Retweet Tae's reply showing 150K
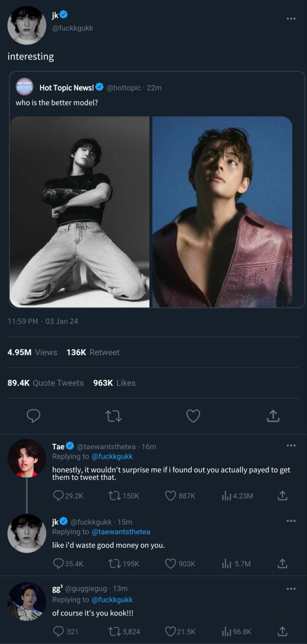Screen dimensions: 307x644 click(115, 495)
